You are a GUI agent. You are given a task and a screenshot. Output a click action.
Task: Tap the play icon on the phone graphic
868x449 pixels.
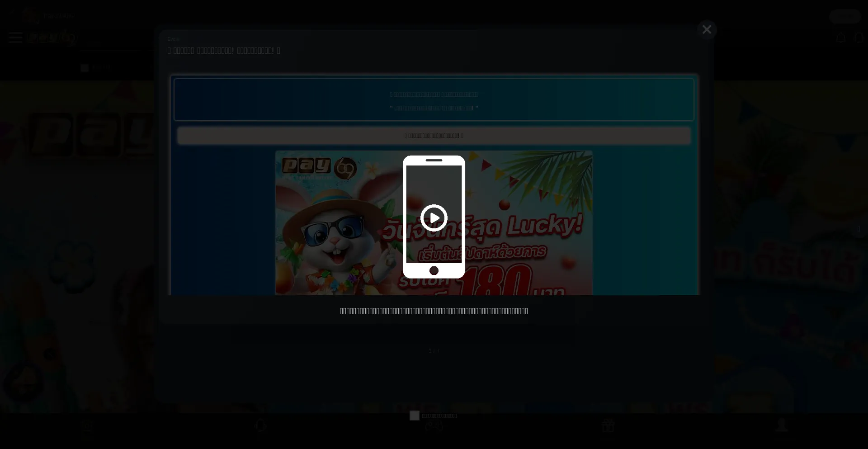pyautogui.click(x=434, y=218)
